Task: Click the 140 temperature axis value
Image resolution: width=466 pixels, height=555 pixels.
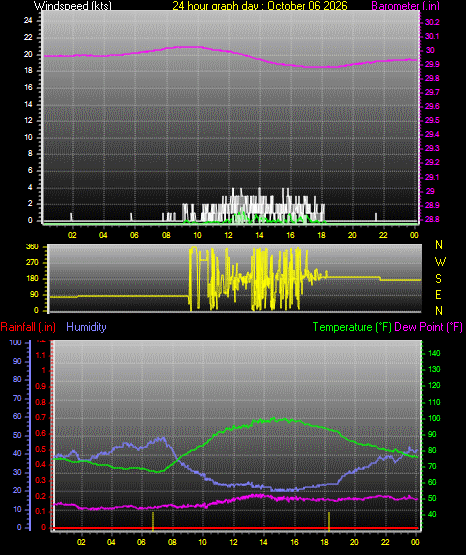Action: pyautogui.click(x=434, y=353)
